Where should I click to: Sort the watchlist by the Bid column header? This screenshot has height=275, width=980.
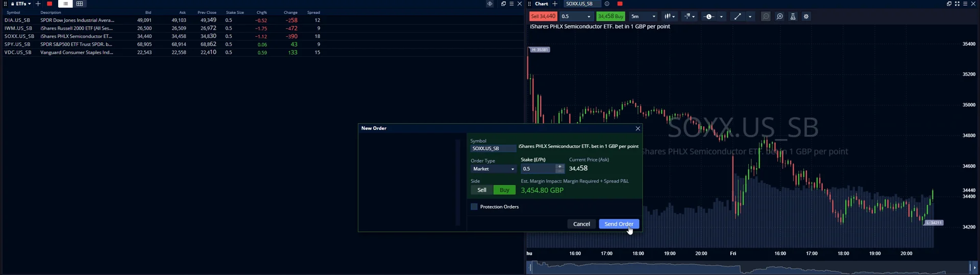tap(148, 12)
